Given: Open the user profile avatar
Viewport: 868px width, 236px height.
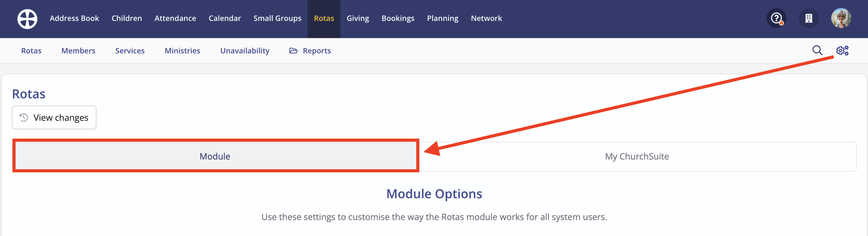Looking at the screenshot, I should (841, 18).
